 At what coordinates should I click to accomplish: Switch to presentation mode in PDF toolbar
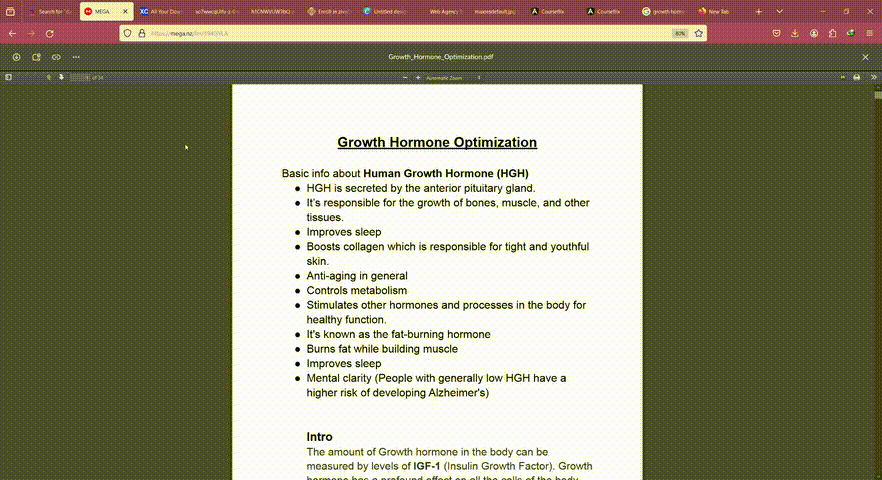(x=843, y=78)
